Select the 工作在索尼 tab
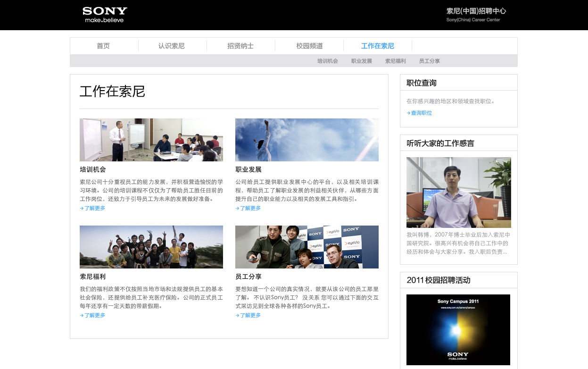This screenshot has width=588, height=369. coord(377,46)
